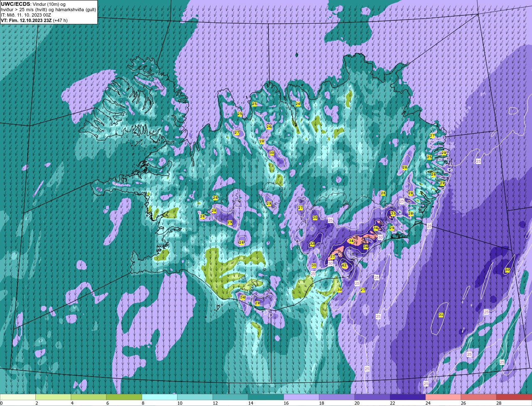Pick the 26–28 m/s salmon legend swatch
532x406 pixels.
point(479,397)
